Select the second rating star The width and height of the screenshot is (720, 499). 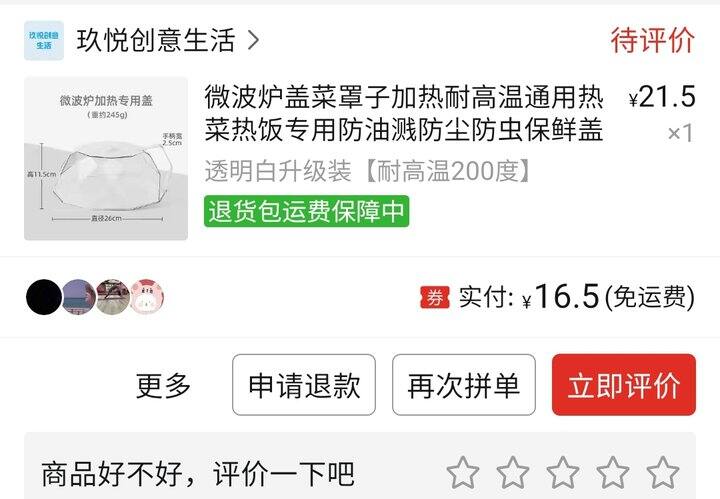click(513, 472)
